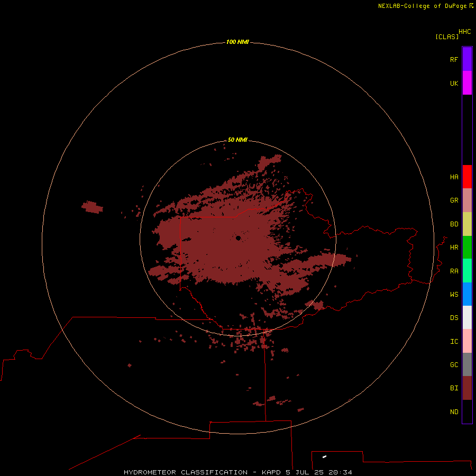Select the BD yellow legend swatch
Viewport: 476px width, 476px height.
467,224
